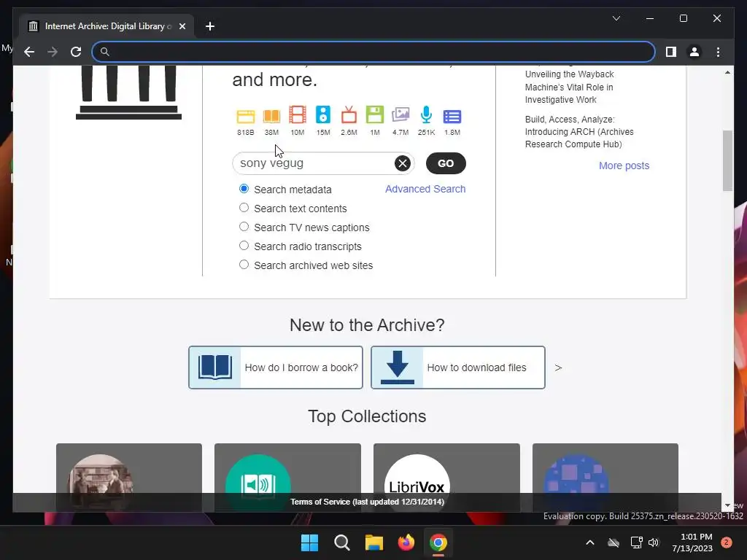The height and width of the screenshot is (560, 747).
Task: Open the Books icon showing 38M
Action: point(271,116)
